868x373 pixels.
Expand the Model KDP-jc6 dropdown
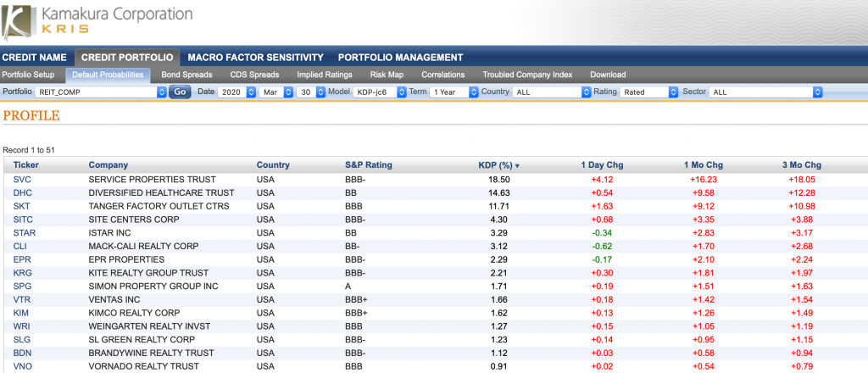click(x=379, y=92)
